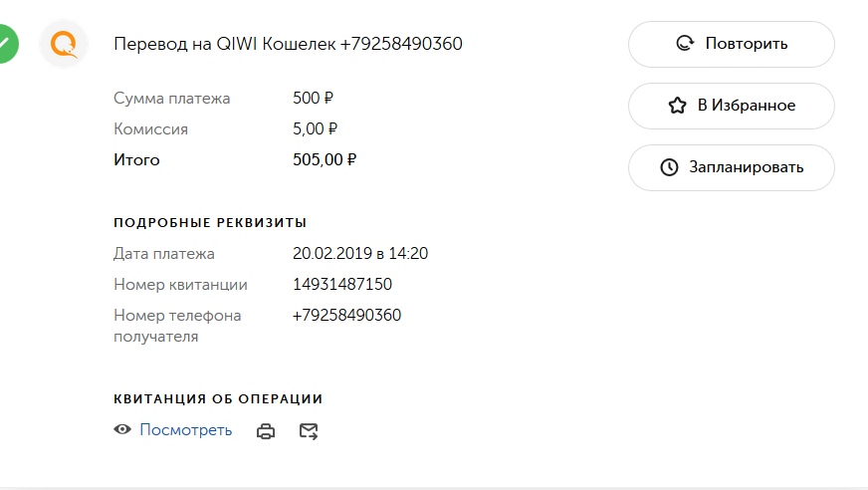This screenshot has width=868, height=490.
Task: Click the payment date 20.02.2019 в 14:20
Action: pos(360,254)
